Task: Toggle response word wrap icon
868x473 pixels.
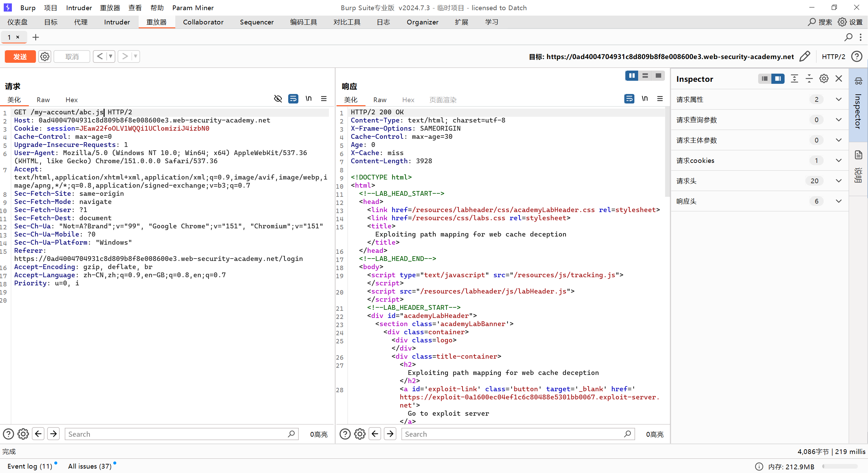Action: click(x=629, y=99)
